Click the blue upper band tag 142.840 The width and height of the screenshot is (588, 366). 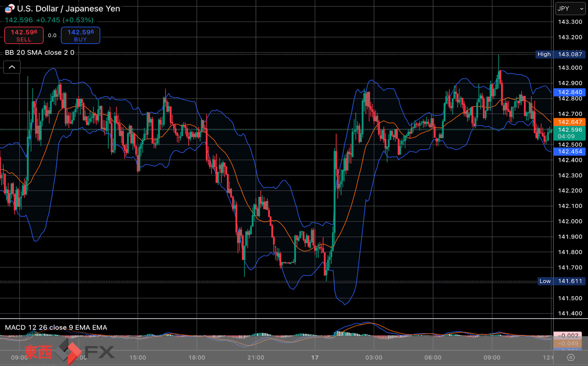[569, 92]
